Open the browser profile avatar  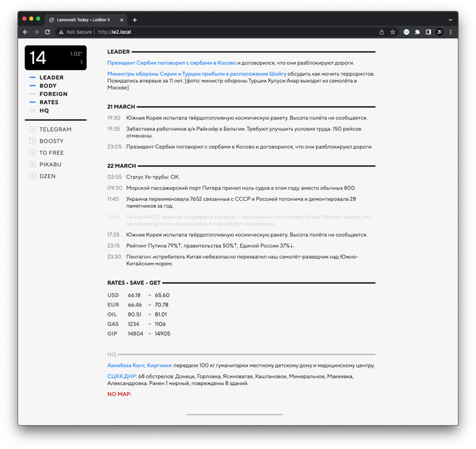[439, 32]
